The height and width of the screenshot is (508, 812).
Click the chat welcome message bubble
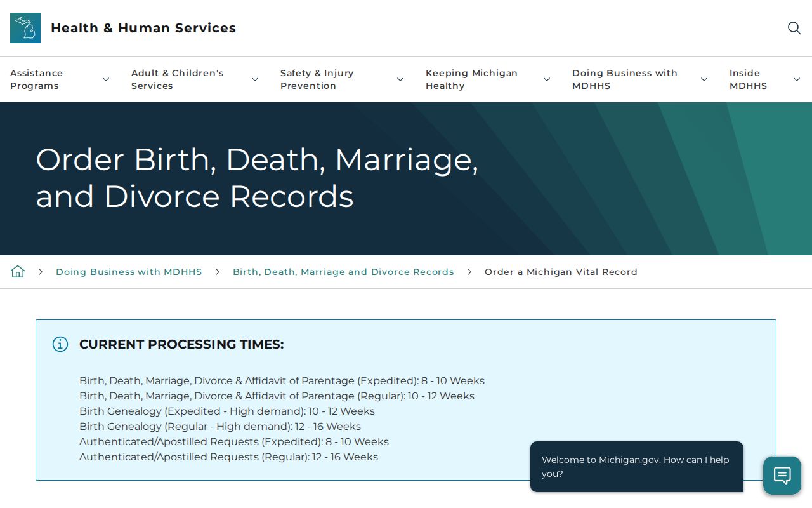(x=637, y=467)
